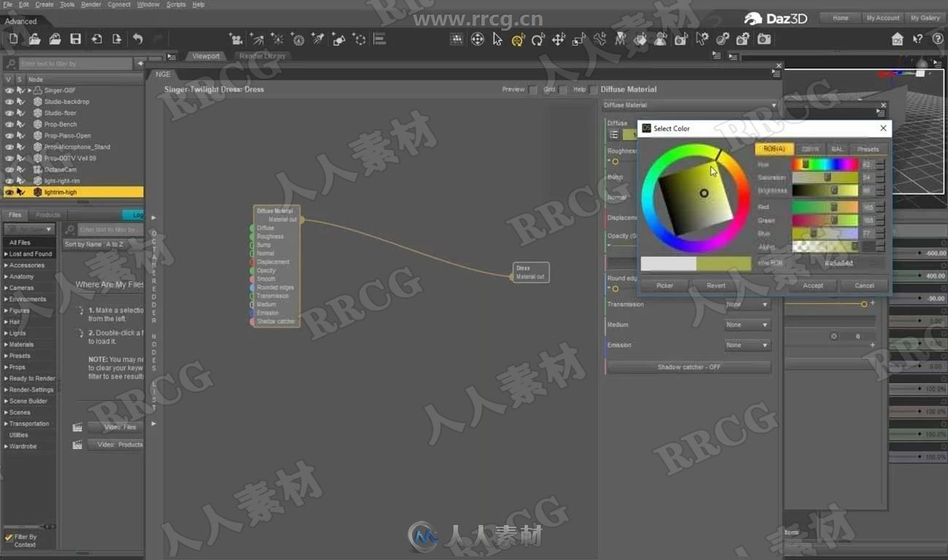Open the Edit menu
Viewport: 948px width, 560px height.
coord(24,4)
